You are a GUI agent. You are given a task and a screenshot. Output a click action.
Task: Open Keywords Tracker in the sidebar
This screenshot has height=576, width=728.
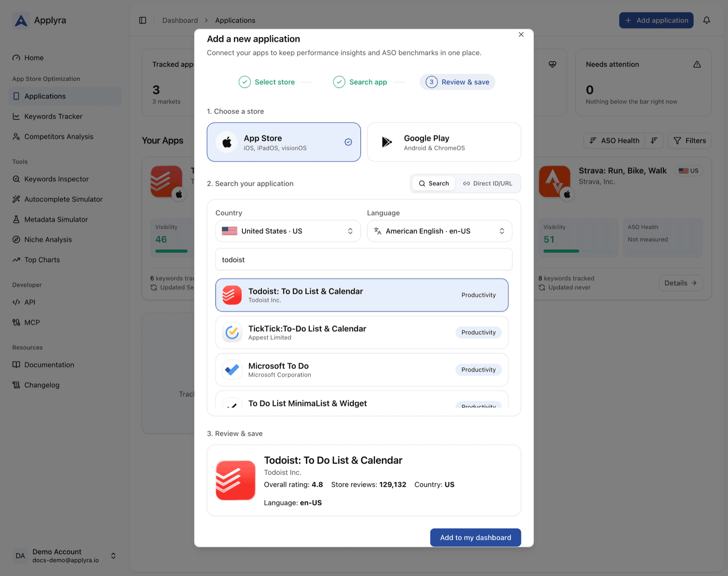pyautogui.click(x=65, y=116)
